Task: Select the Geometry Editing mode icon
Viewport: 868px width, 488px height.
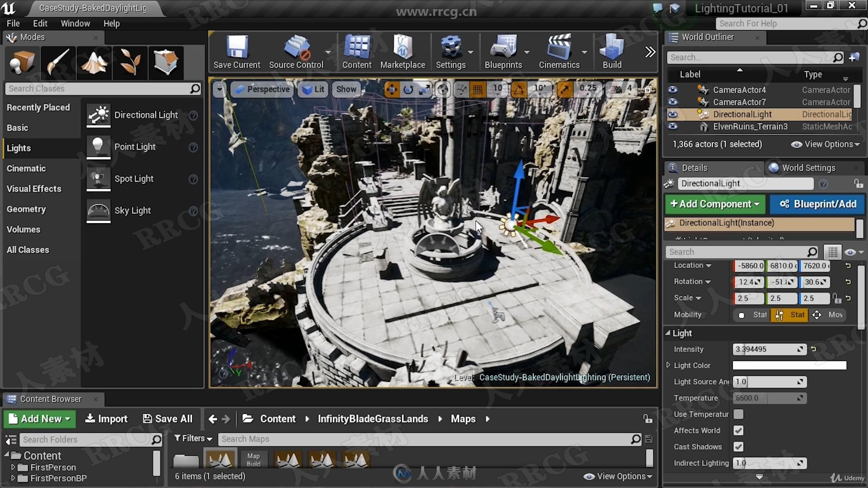Action: pyautogui.click(x=166, y=62)
